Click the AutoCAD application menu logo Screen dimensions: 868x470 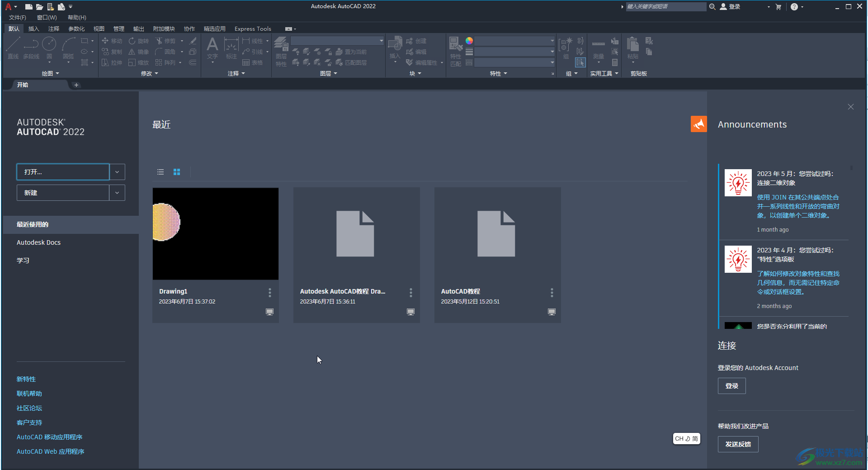coord(8,6)
